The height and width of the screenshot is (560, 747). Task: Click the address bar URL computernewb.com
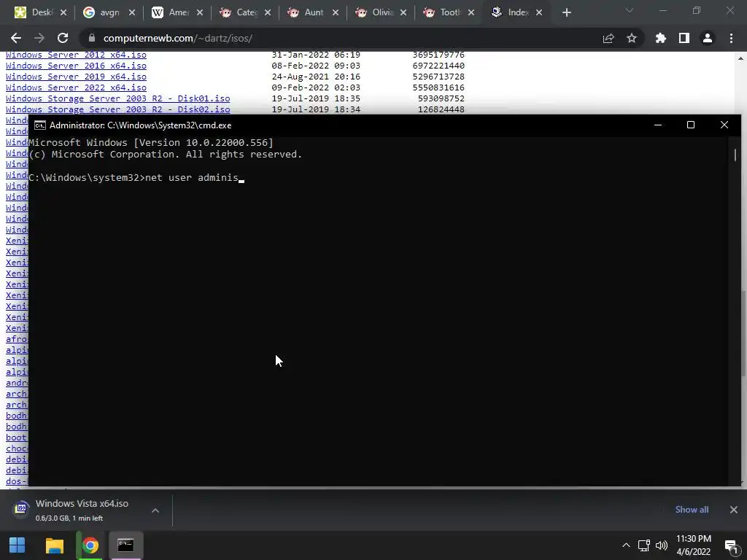pyautogui.click(x=178, y=38)
